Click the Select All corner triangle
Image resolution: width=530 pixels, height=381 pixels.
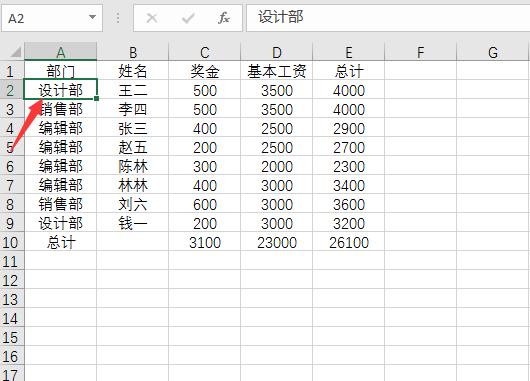(15, 52)
